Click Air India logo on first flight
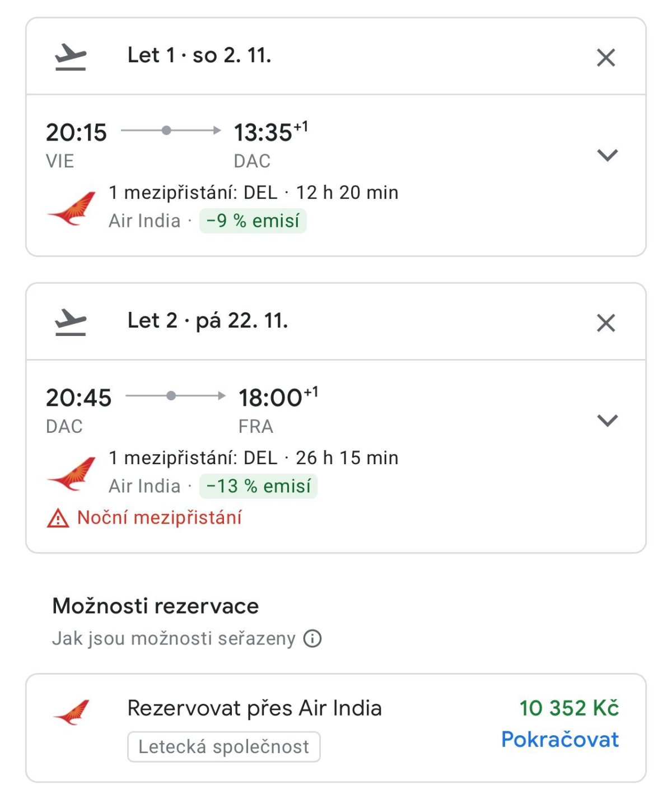The height and width of the screenshot is (785, 672). [x=72, y=208]
